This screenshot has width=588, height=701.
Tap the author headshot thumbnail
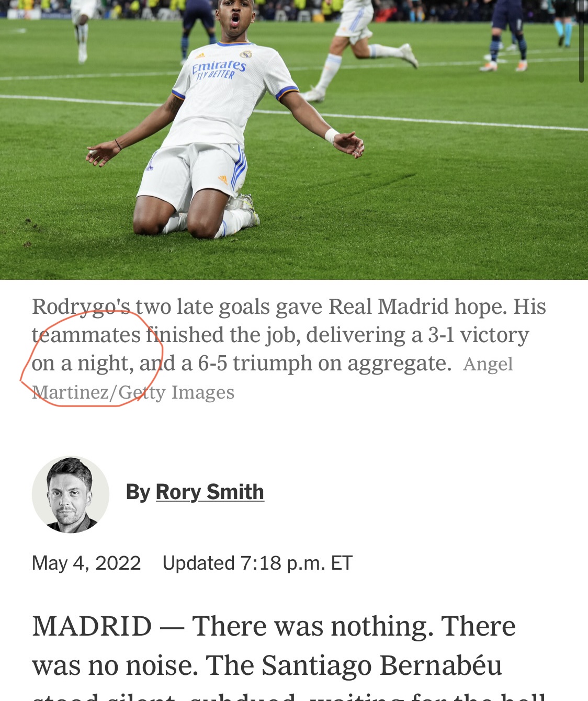[71, 494]
